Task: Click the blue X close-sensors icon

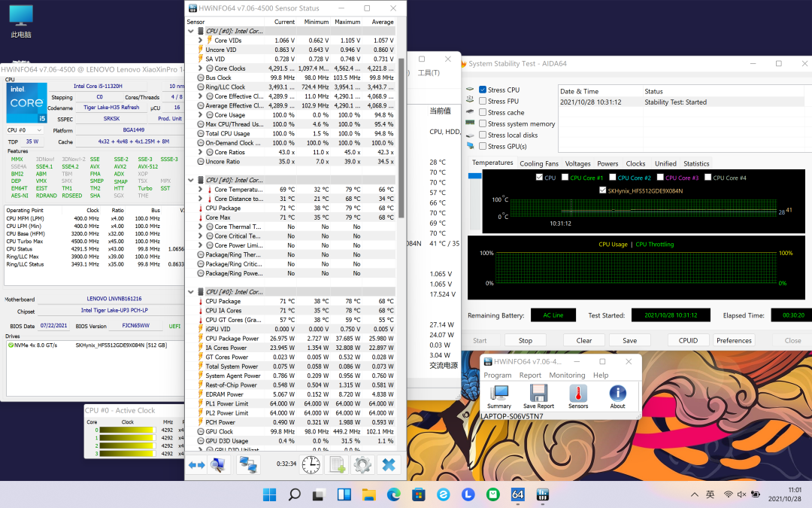Action: click(389, 465)
